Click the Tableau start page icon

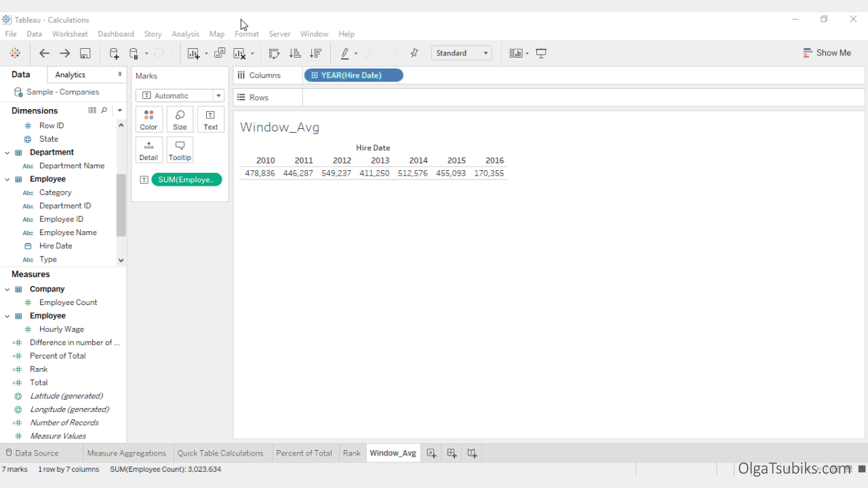pos(15,53)
